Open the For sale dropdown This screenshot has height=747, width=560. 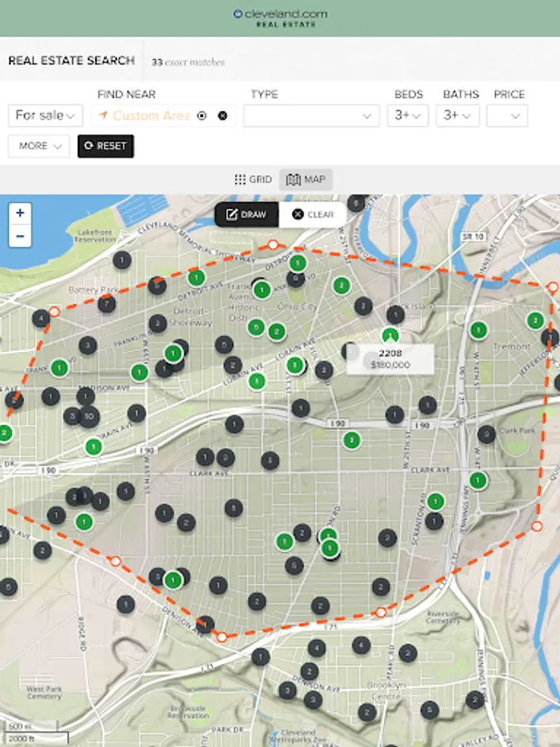coord(46,115)
